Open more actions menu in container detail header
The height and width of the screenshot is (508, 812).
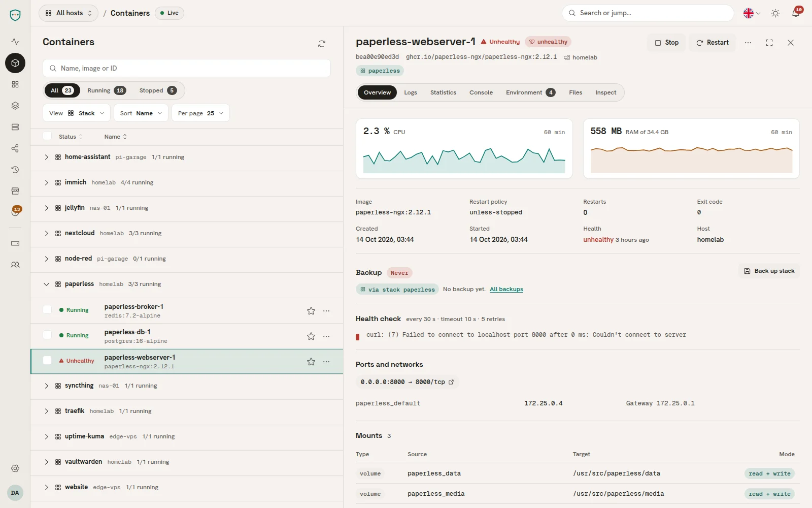(748, 43)
